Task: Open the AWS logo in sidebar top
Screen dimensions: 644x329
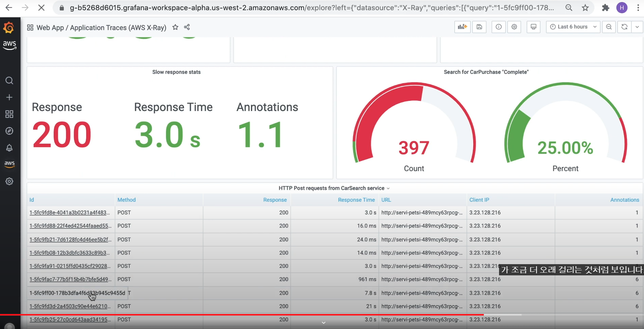Action: tap(10, 45)
